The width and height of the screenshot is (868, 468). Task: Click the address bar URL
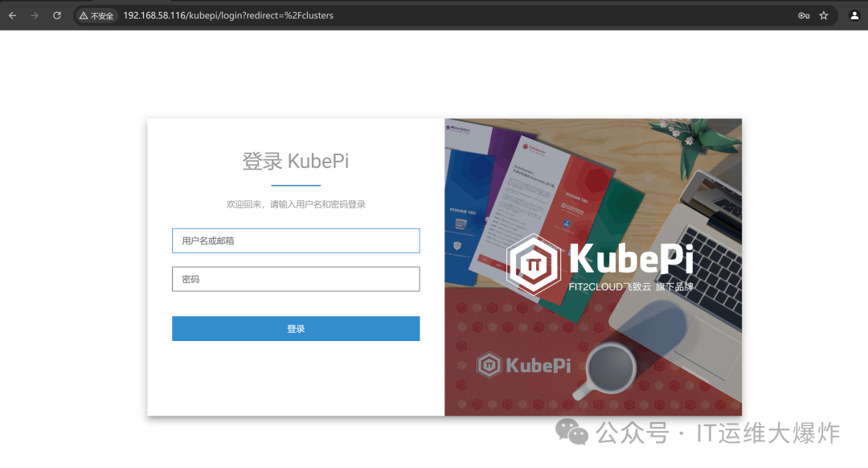[x=228, y=15]
